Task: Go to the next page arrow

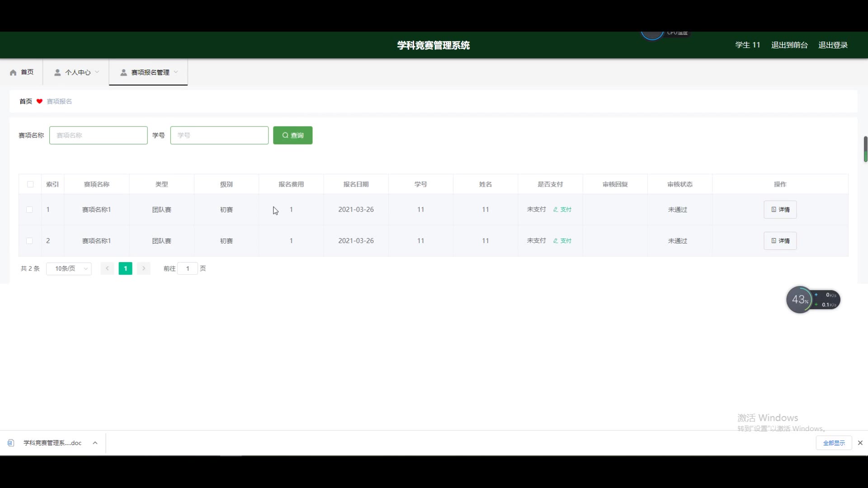Action: [144, 268]
